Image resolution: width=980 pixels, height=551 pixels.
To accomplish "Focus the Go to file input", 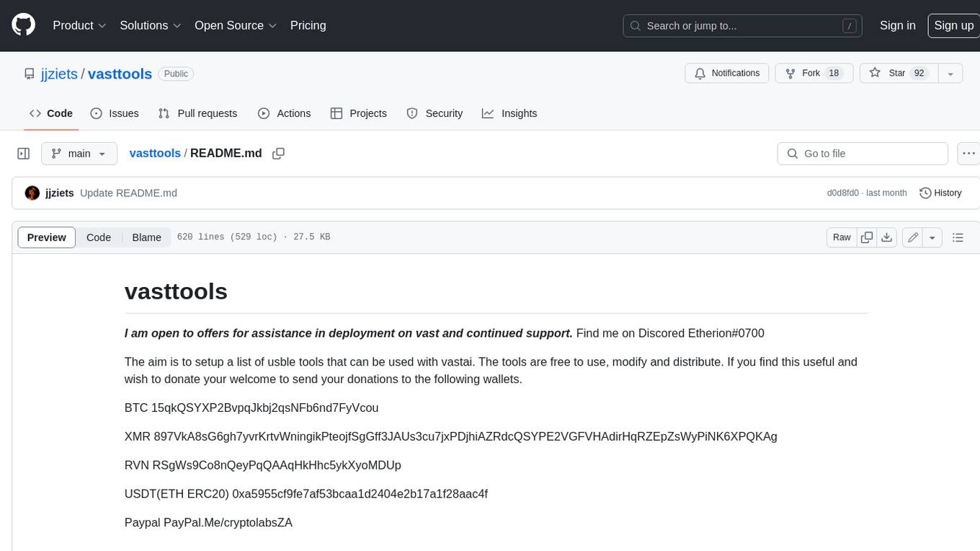I will tap(863, 154).
